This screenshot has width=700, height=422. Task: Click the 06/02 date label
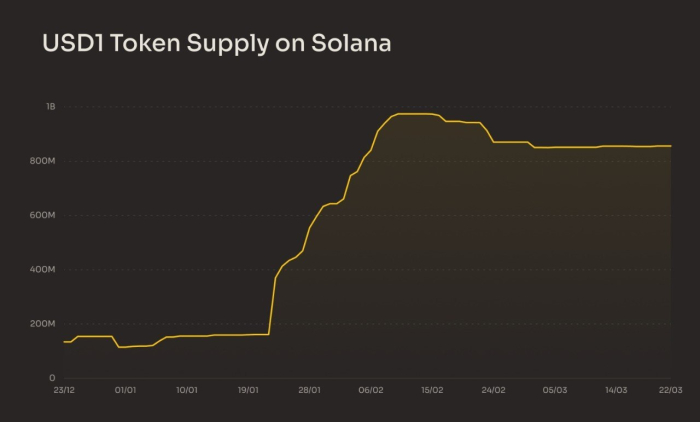371,390
